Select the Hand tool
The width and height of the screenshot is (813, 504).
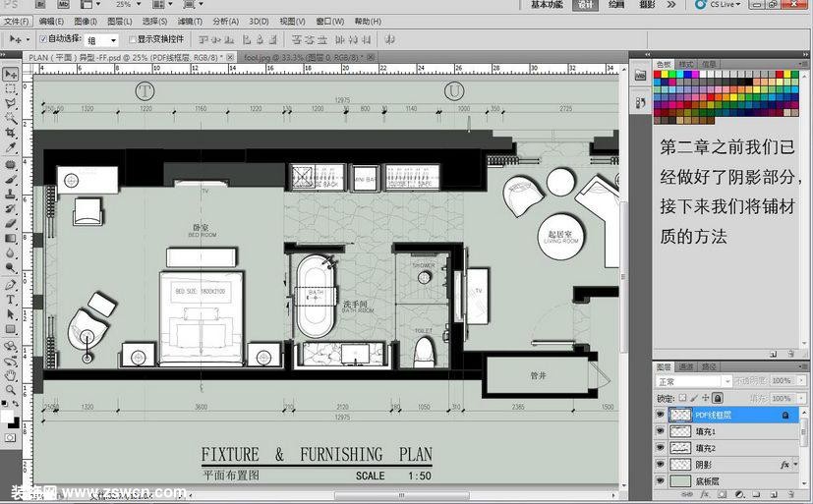click(11, 375)
